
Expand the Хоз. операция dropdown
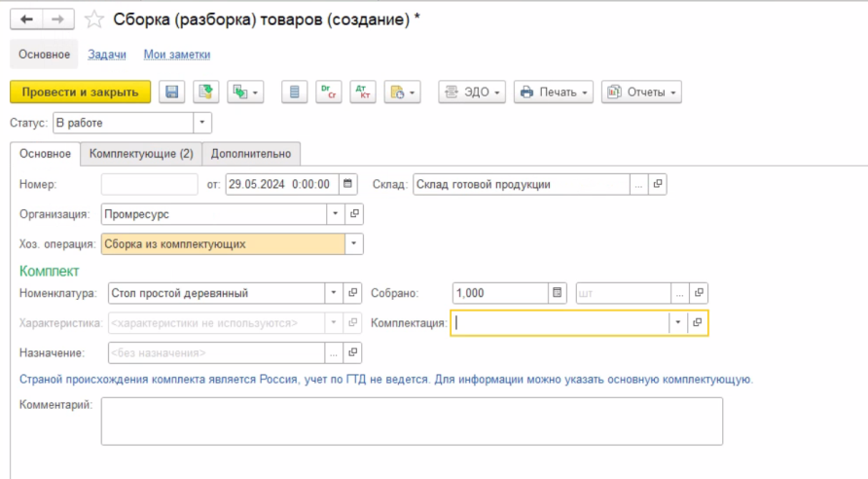[354, 244]
